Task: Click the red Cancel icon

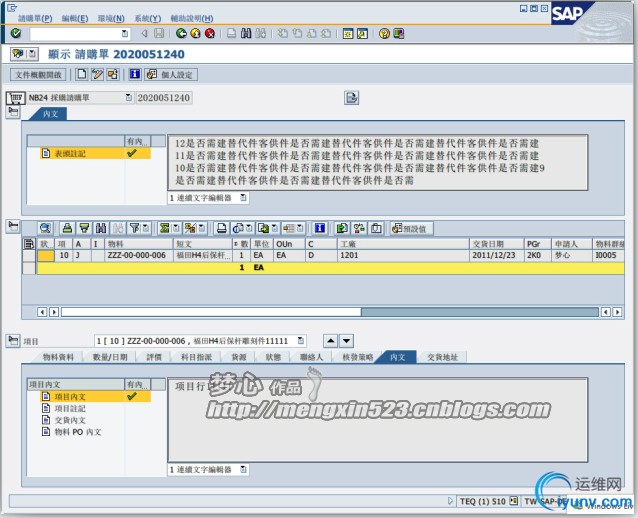Action: [210, 33]
